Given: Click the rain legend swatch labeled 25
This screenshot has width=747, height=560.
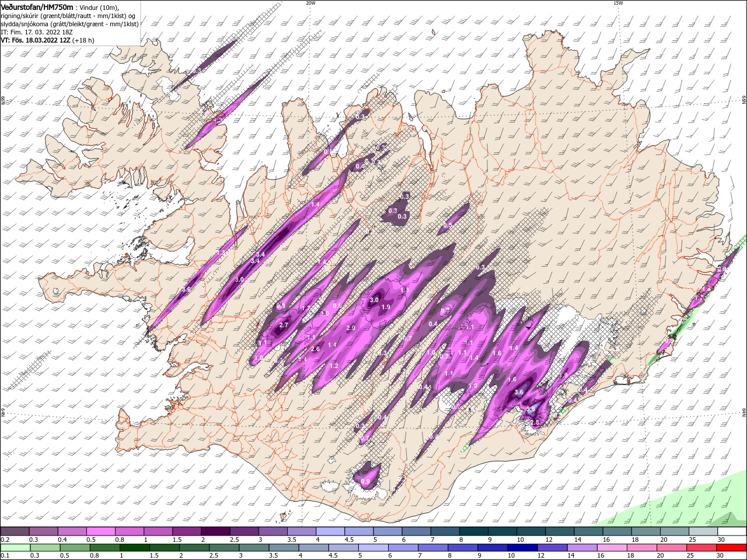Looking at the screenshot, I should pos(702,548).
